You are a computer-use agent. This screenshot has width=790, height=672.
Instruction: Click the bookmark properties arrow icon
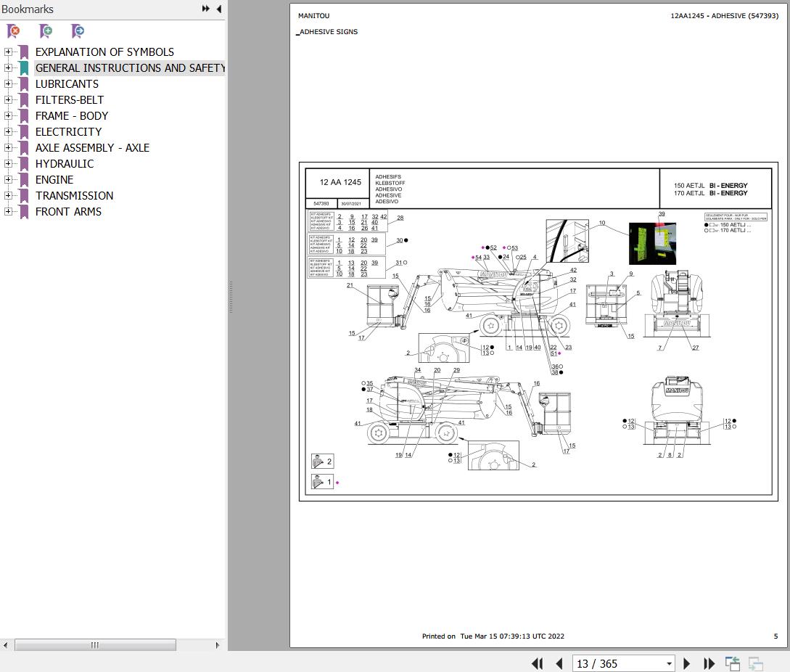click(78, 31)
